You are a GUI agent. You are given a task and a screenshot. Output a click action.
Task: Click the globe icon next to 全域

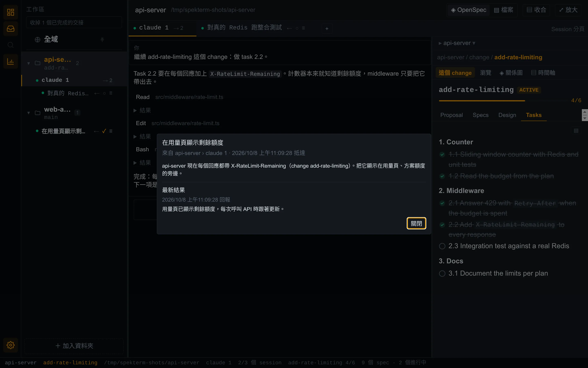[x=37, y=39]
